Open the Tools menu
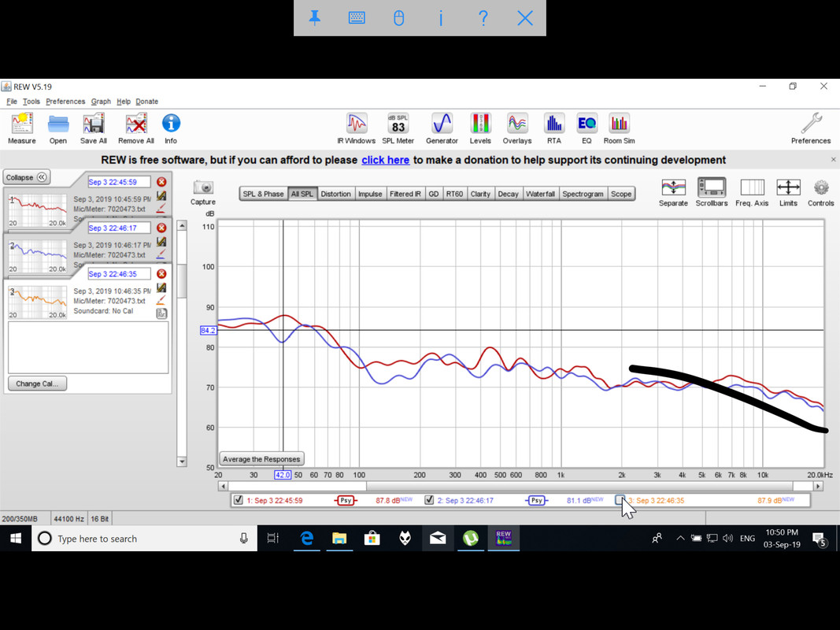The width and height of the screenshot is (840, 630). pyautogui.click(x=31, y=102)
